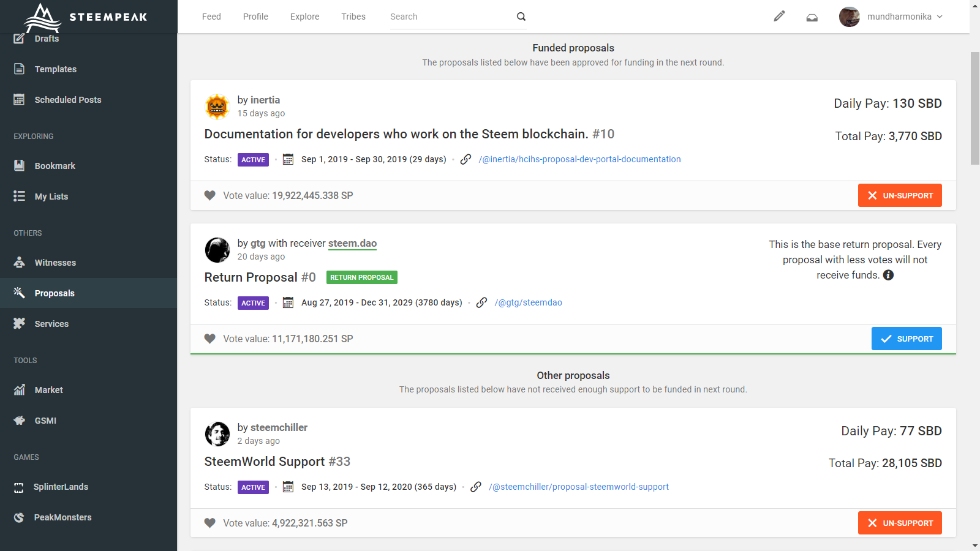Open SplinterLands game in sidebar

coord(61,487)
